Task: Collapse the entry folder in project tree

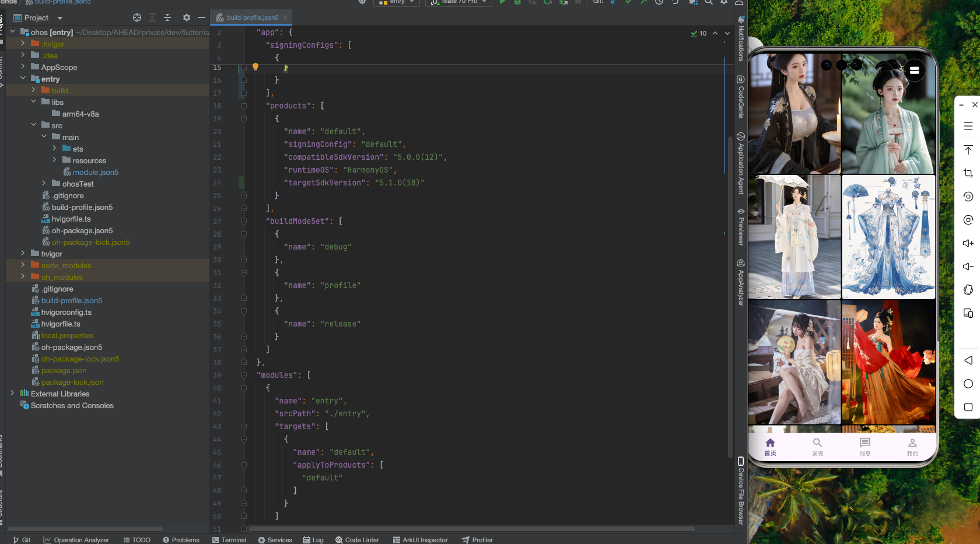Action: 23,79
